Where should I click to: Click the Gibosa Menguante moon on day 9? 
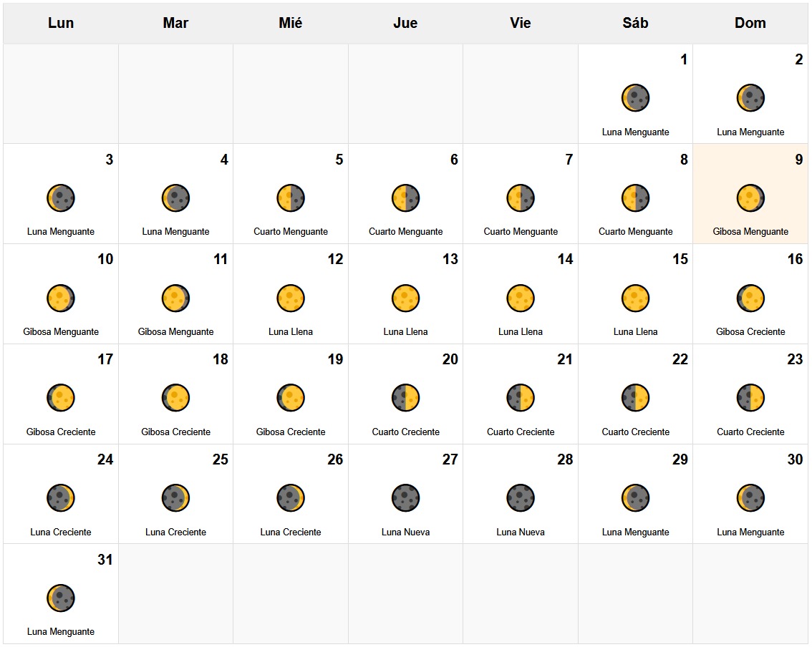tap(750, 198)
